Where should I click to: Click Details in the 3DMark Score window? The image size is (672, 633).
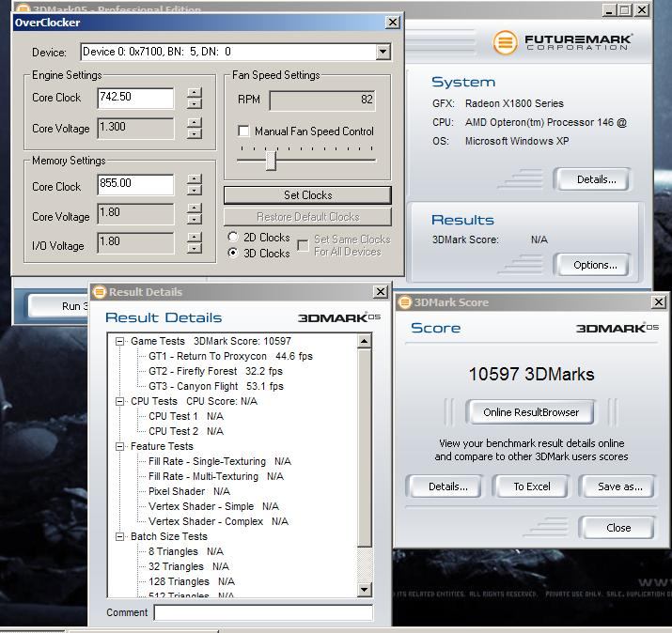pyautogui.click(x=446, y=486)
